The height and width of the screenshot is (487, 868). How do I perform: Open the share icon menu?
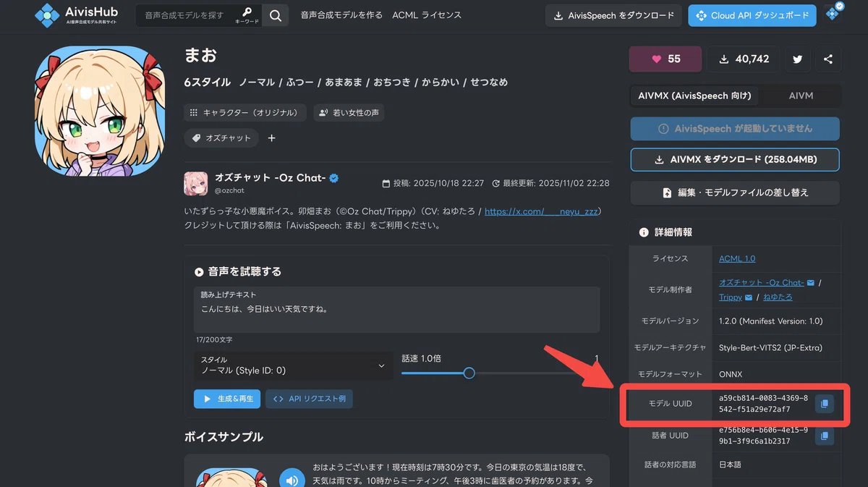pyautogui.click(x=828, y=59)
